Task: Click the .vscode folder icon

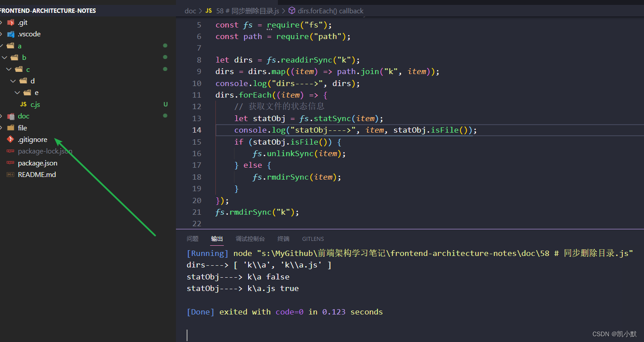Action: [x=11, y=34]
